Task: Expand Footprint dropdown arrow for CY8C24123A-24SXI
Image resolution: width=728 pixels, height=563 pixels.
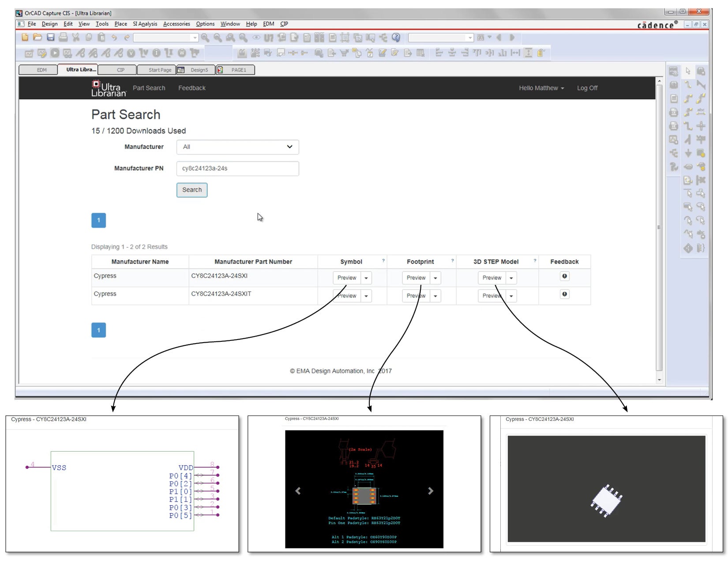Action: click(435, 278)
